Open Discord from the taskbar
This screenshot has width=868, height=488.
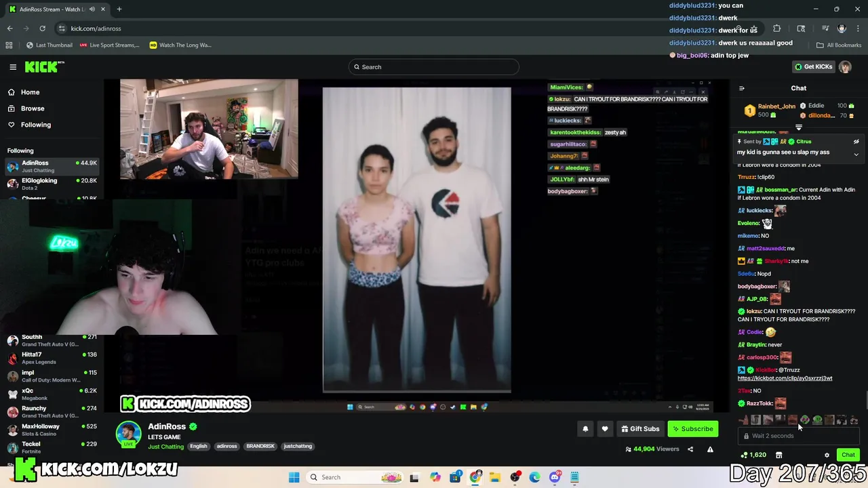555,477
